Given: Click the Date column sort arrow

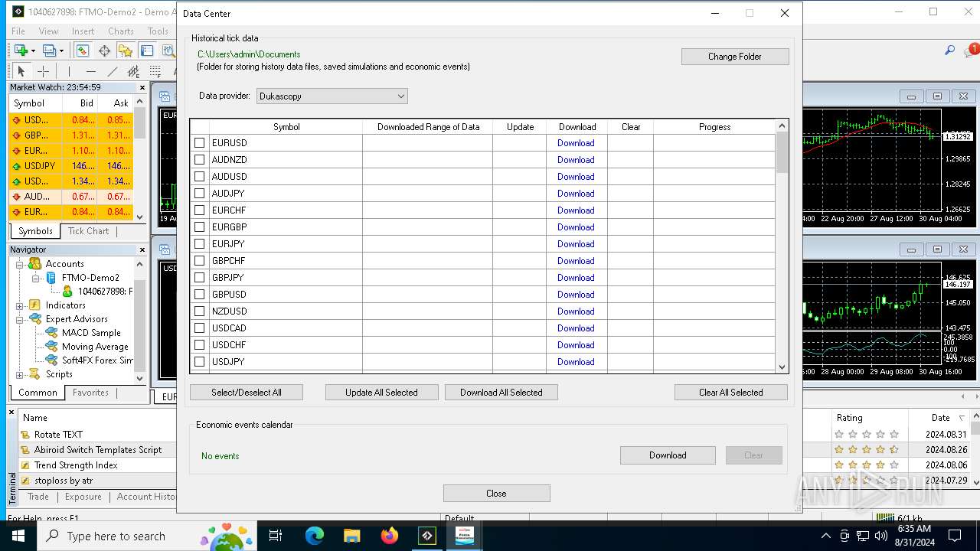Looking at the screenshot, I should 962,418.
